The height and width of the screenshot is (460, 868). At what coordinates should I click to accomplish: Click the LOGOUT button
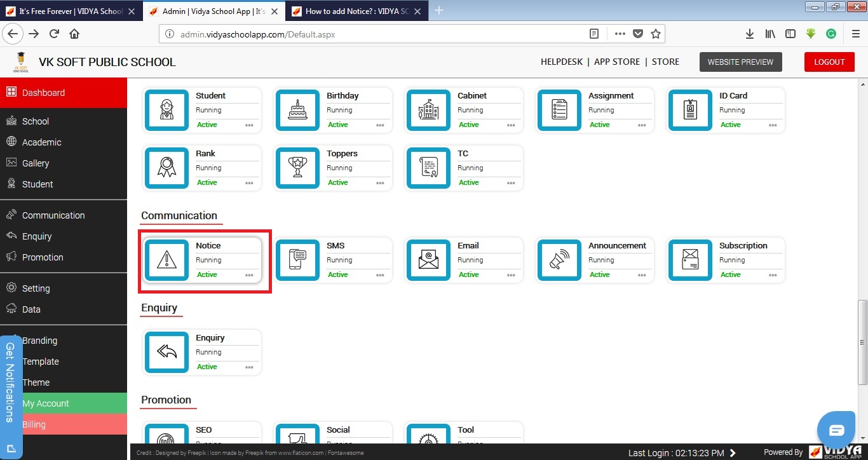[x=829, y=62]
